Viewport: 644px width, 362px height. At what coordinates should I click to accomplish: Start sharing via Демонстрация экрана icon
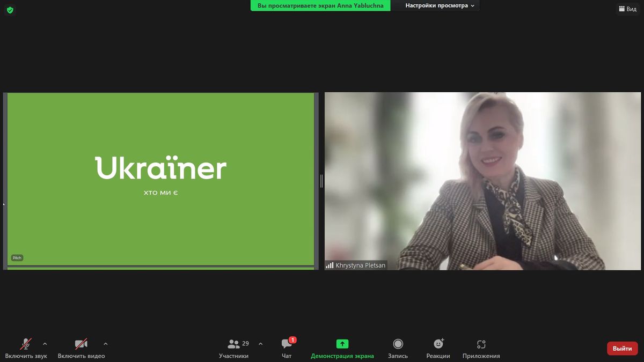342,344
